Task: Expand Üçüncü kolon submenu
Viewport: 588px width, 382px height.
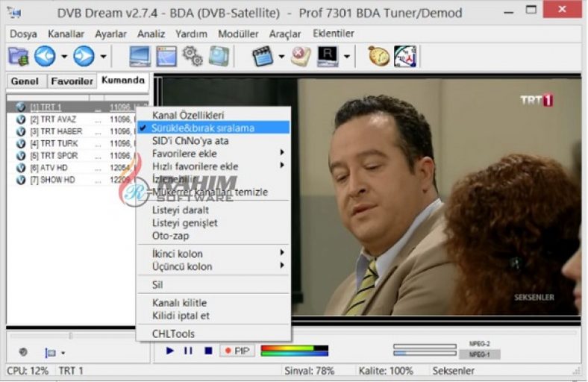Action: (213, 266)
